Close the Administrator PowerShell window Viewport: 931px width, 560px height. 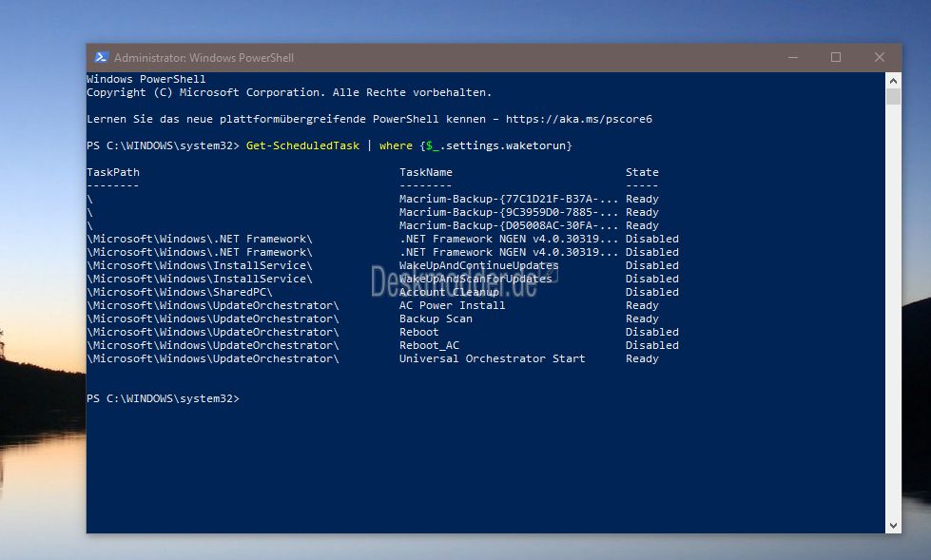pyautogui.click(x=880, y=57)
